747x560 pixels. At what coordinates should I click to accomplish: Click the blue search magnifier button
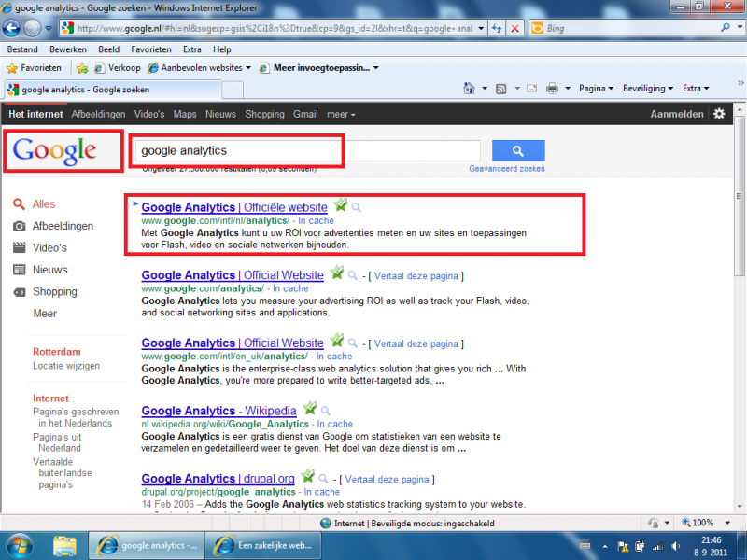[517, 151]
